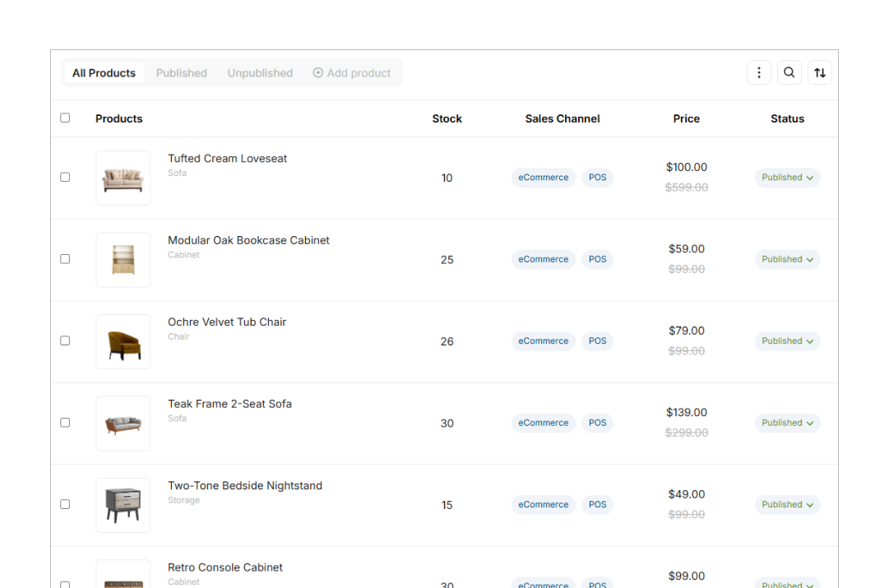This screenshot has height=588, width=889.
Task: Click the Two-Tone Bedside Nightstand image
Action: click(123, 505)
